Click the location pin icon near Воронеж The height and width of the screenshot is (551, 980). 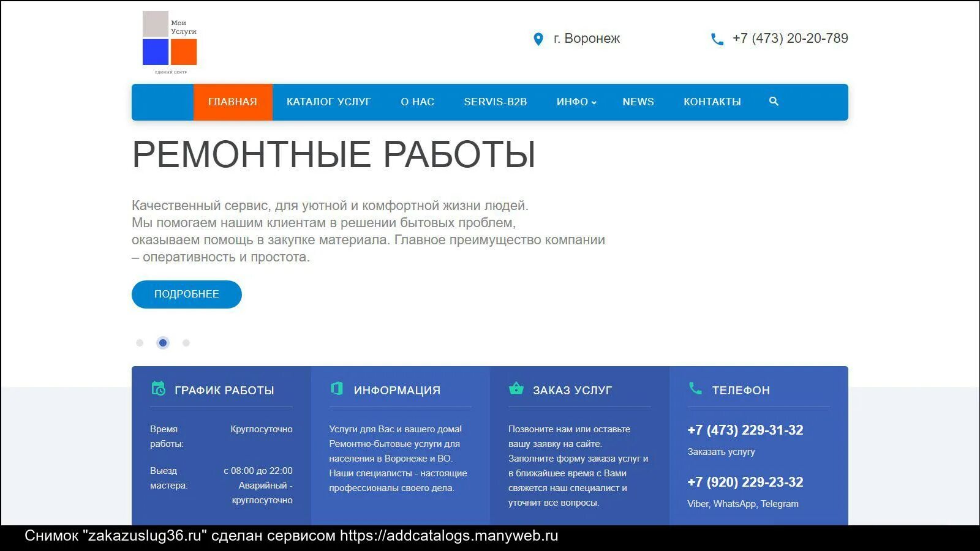coord(538,39)
